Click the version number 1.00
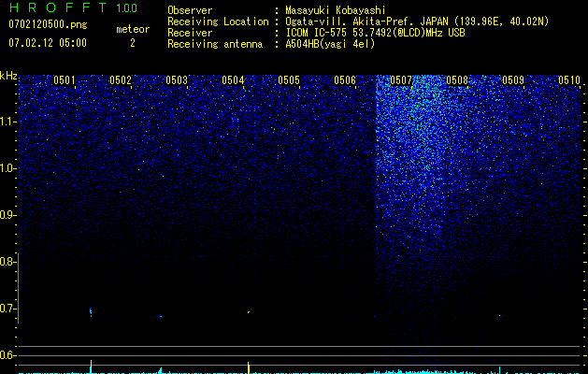Viewport: 588px width, 374px height. [126, 7]
